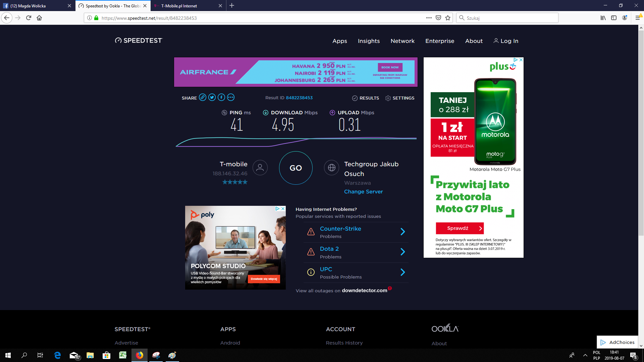Screen dimensions: 644x362
Task: Visit downdetector.com link
Action: (364, 291)
